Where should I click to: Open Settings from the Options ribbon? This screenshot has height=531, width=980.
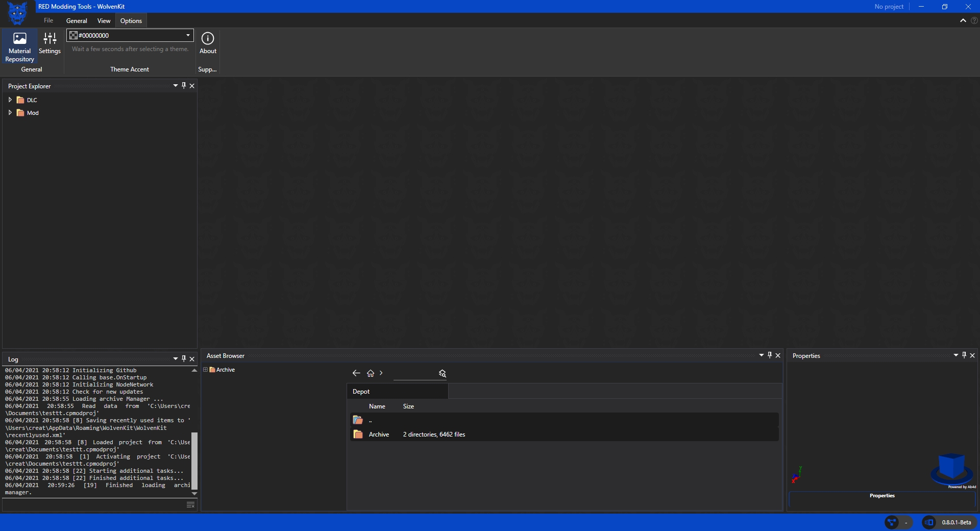coord(50,43)
